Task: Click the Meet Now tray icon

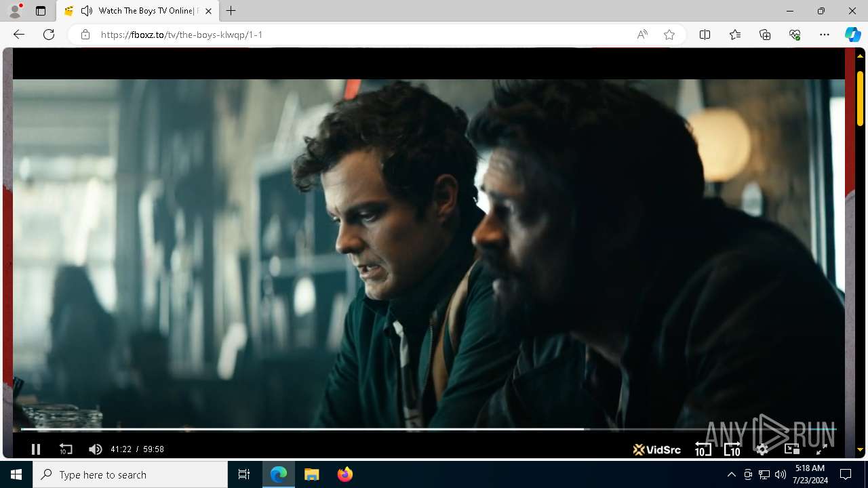Action: (x=748, y=474)
